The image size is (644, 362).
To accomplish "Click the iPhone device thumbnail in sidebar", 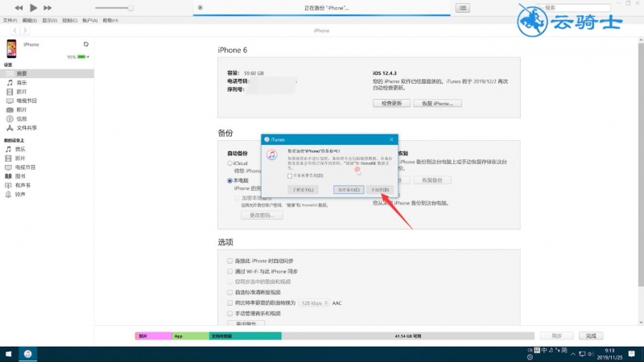I will click(11, 48).
